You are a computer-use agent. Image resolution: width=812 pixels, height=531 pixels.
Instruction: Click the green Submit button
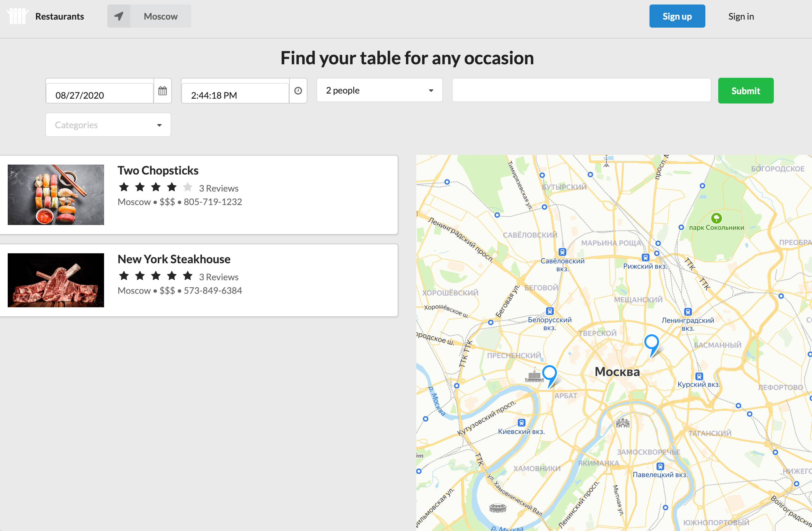[746, 90]
